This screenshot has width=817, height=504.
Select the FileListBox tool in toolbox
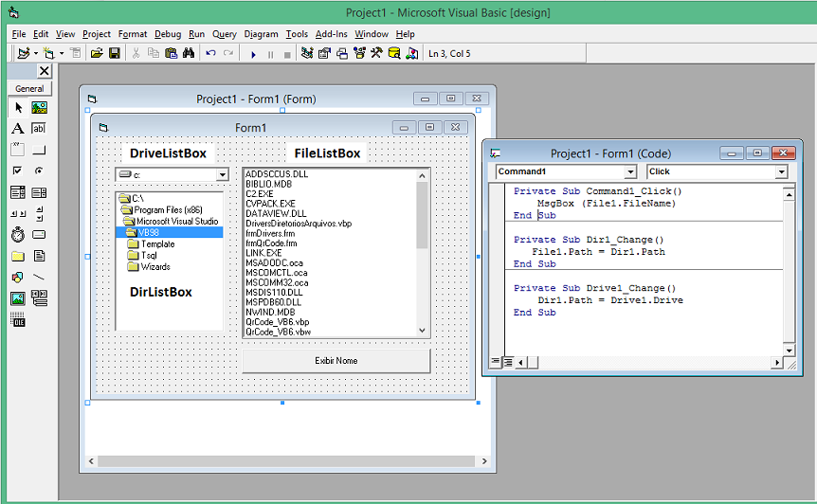[x=39, y=256]
